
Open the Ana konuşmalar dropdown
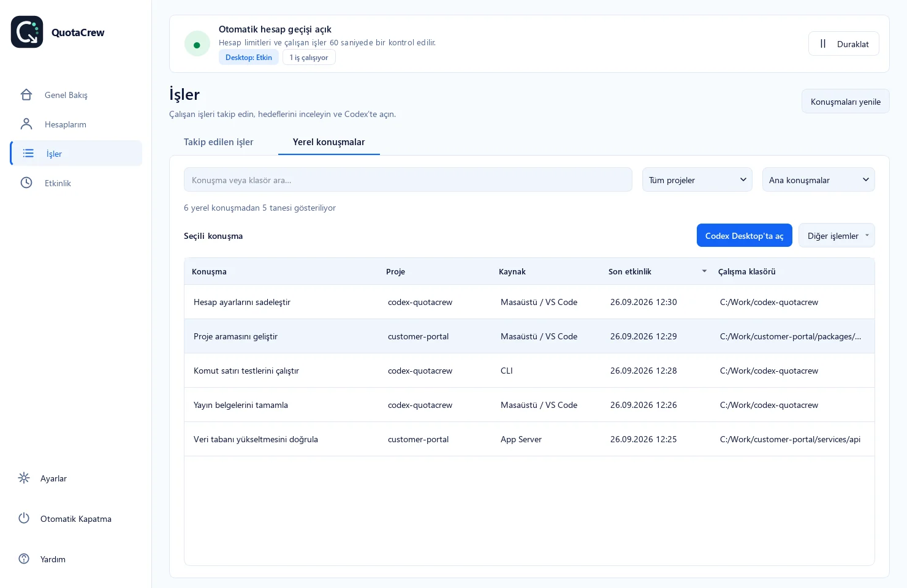(x=818, y=180)
